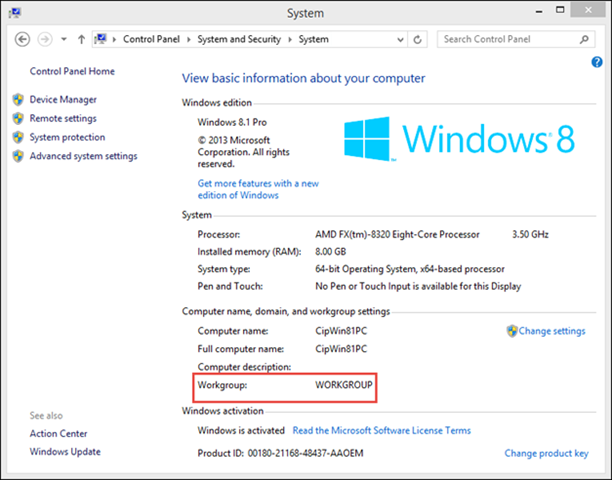Screen dimensions: 612x480
Task: Expand the address bar history dropdown
Action: coord(400,39)
